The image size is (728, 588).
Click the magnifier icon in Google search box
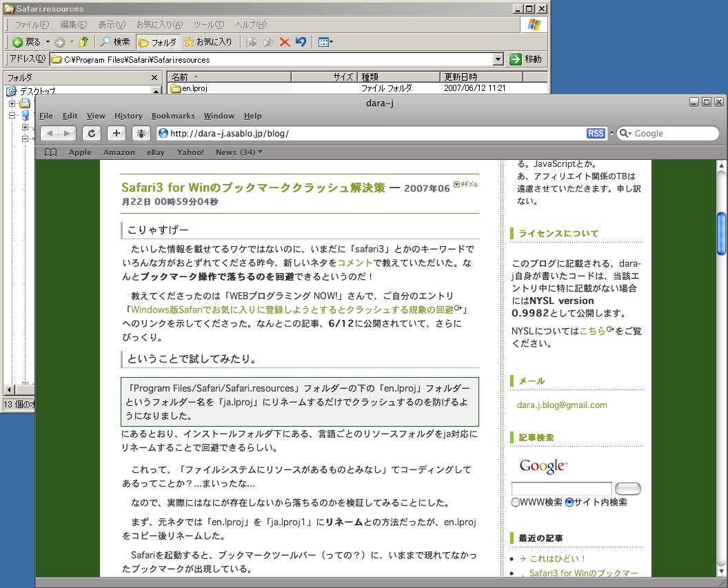coord(625,134)
